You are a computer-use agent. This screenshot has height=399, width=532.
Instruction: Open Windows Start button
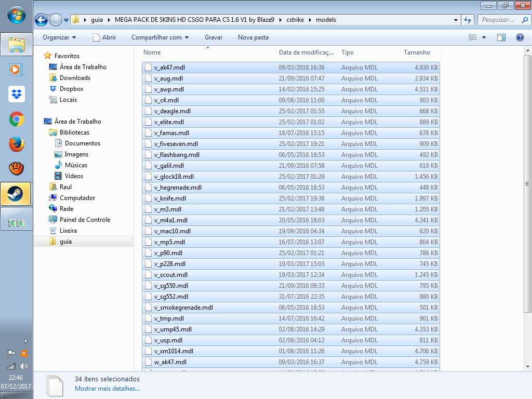(16, 15)
